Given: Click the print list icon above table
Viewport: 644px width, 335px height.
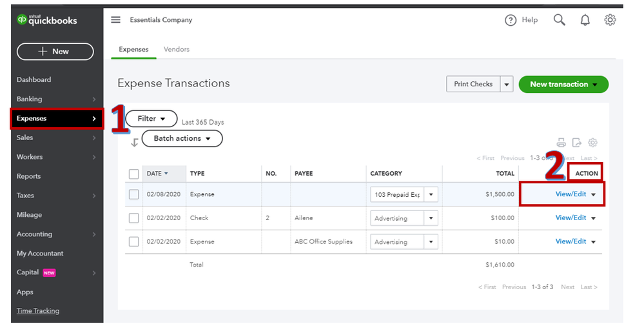Looking at the screenshot, I should click(561, 143).
